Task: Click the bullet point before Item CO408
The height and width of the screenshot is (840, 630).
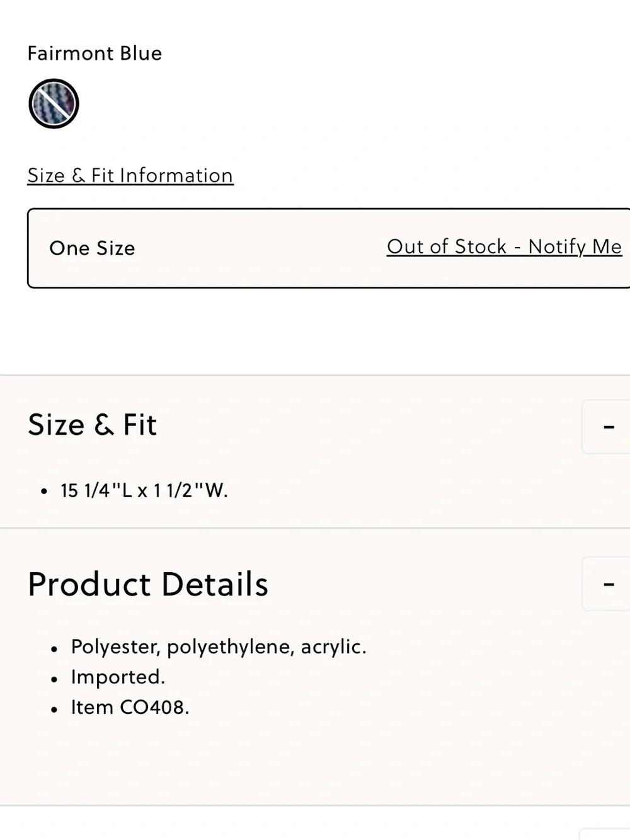Action: (x=55, y=710)
